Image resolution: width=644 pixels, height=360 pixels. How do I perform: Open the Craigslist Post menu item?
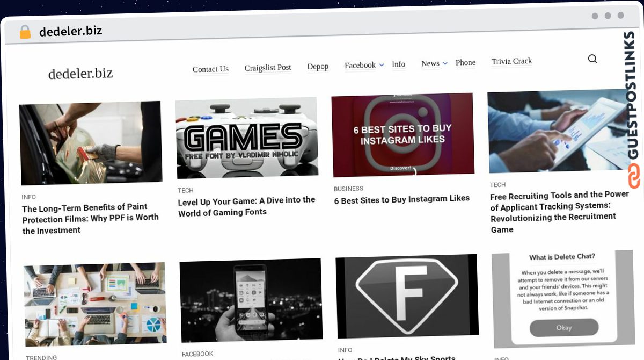268,68
